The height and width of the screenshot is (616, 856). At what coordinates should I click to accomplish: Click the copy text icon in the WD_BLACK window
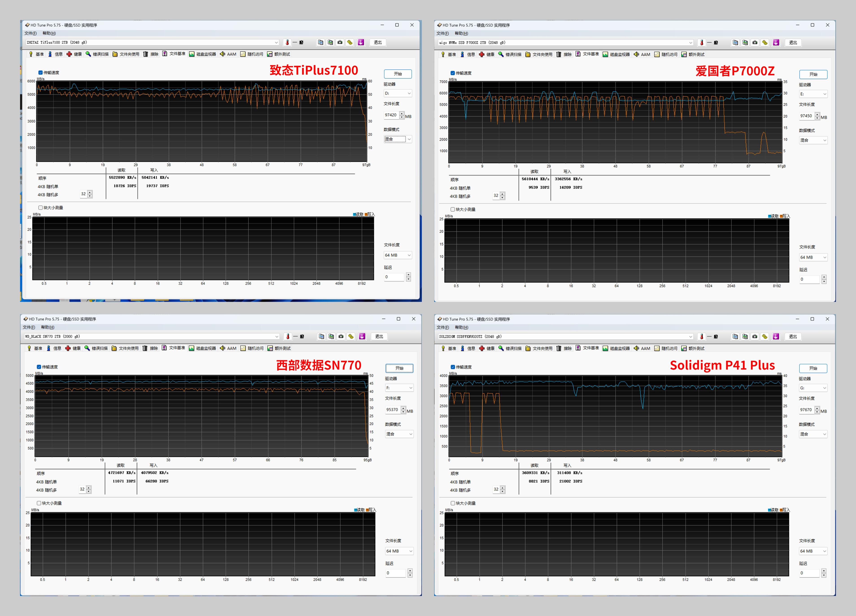tap(321, 337)
